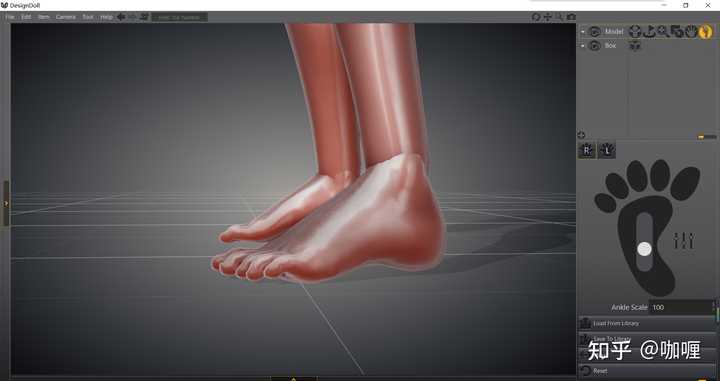Click the Ankle Scale value field
Screen dimensions: 720x381
pyautogui.click(x=682, y=307)
